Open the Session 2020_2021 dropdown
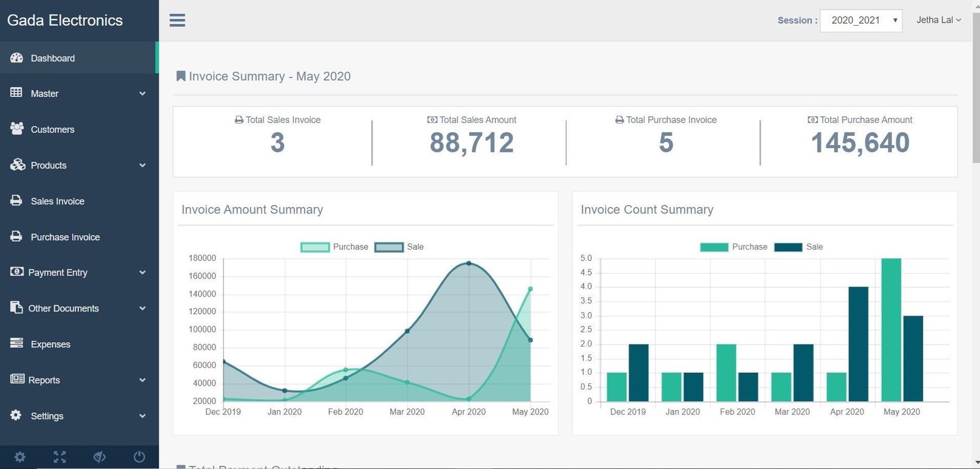The height and width of the screenshot is (469, 980). coord(861,20)
